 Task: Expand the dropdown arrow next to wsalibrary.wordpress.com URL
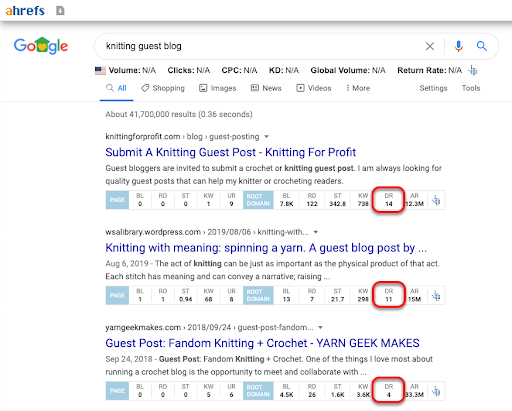pyautogui.click(x=316, y=232)
